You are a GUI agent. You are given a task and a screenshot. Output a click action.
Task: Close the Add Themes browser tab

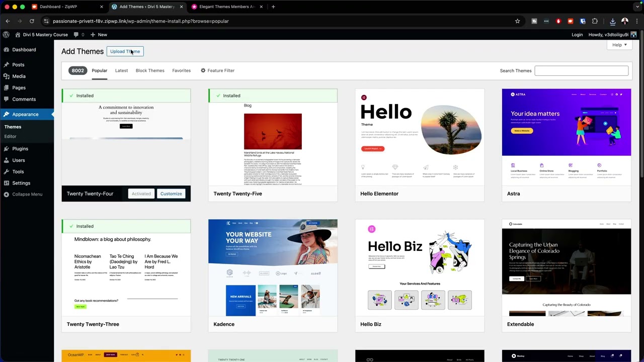click(x=182, y=7)
